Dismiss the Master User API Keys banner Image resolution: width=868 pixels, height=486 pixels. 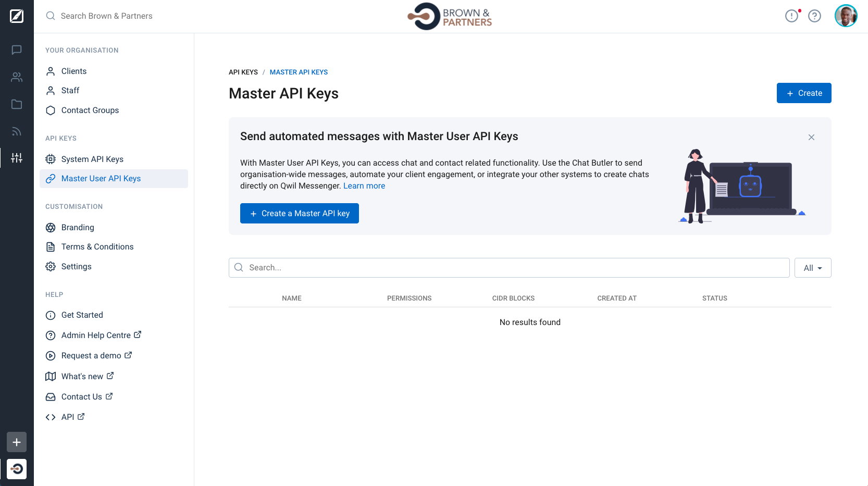point(811,137)
